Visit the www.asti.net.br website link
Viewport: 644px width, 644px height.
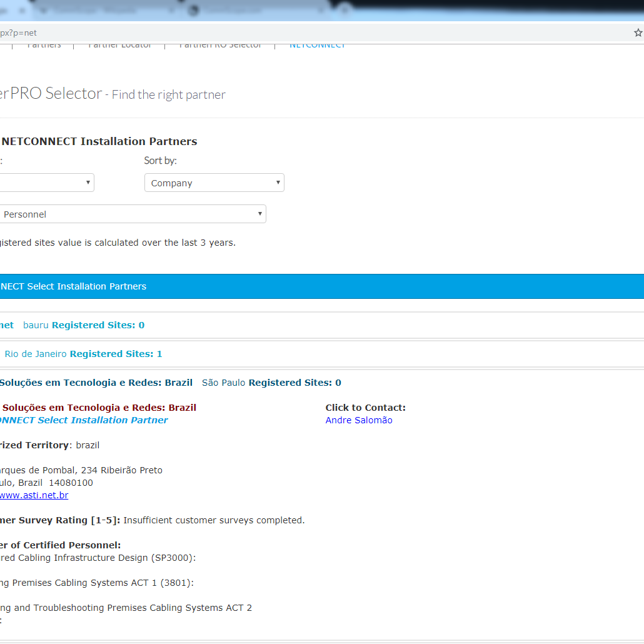pos(34,495)
